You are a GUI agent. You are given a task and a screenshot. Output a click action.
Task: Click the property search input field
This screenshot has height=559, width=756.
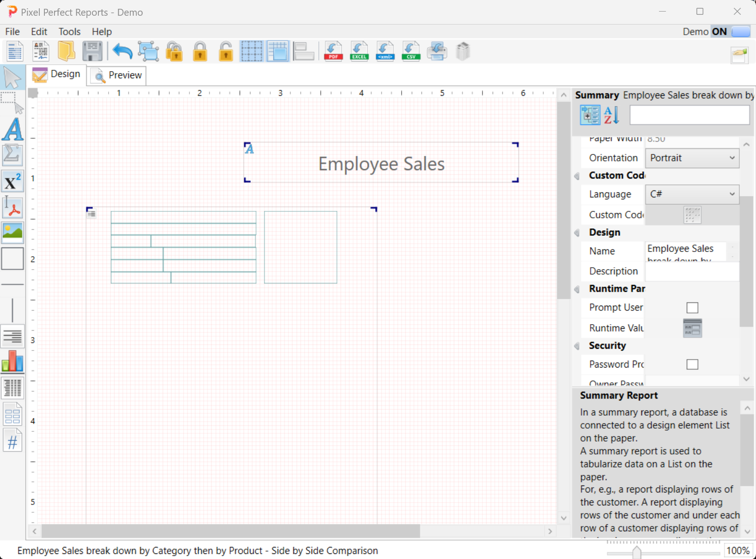[x=689, y=115]
